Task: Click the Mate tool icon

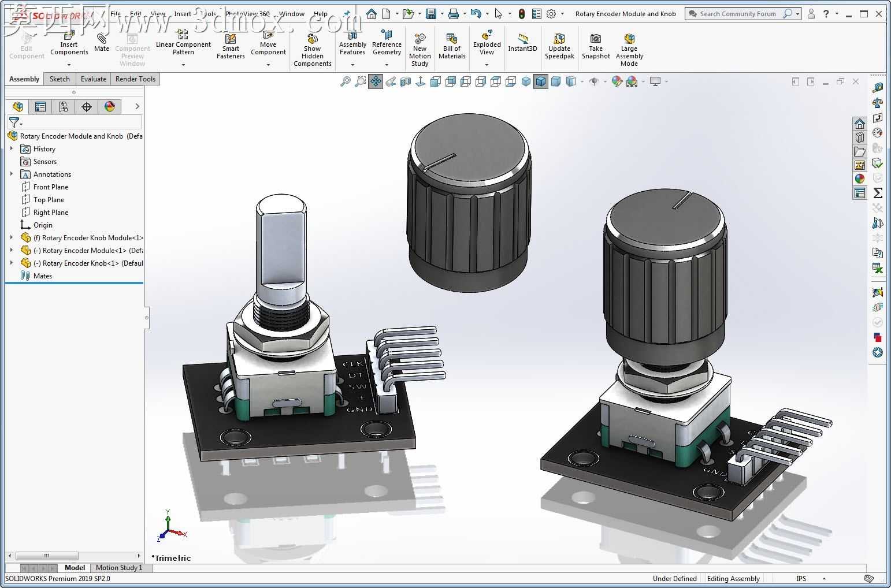Action: point(102,39)
